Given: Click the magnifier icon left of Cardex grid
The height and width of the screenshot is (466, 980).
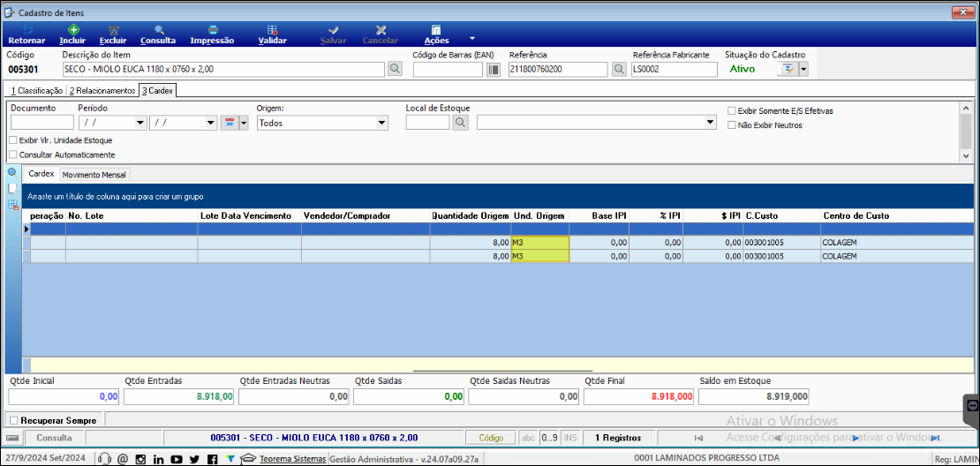Looking at the screenshot, I should (x=11, y=172).
